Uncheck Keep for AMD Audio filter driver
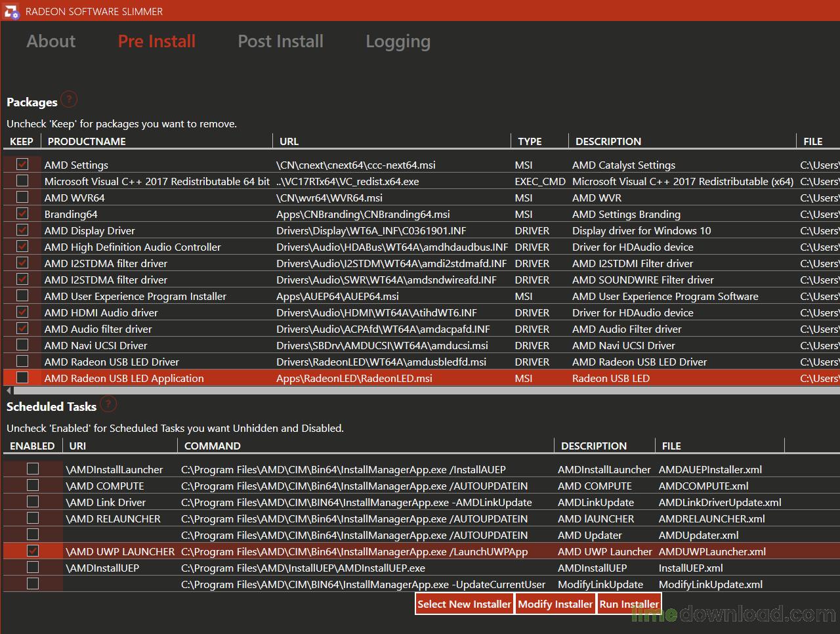Image resolution: width=840 pixels, height=634 pixels. pos(22,328)
